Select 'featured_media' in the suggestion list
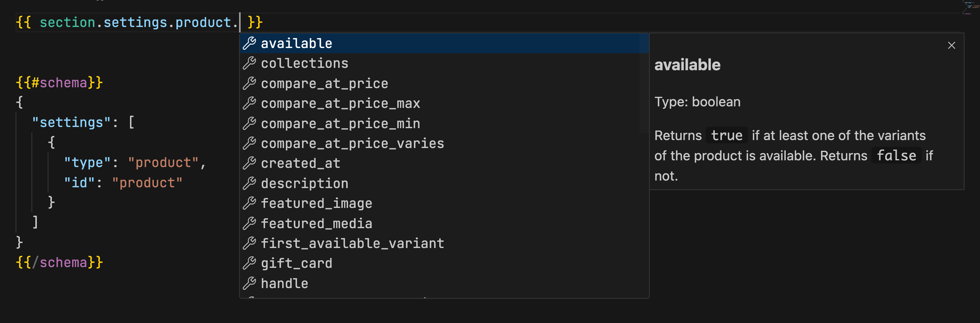 pos(316,223)
